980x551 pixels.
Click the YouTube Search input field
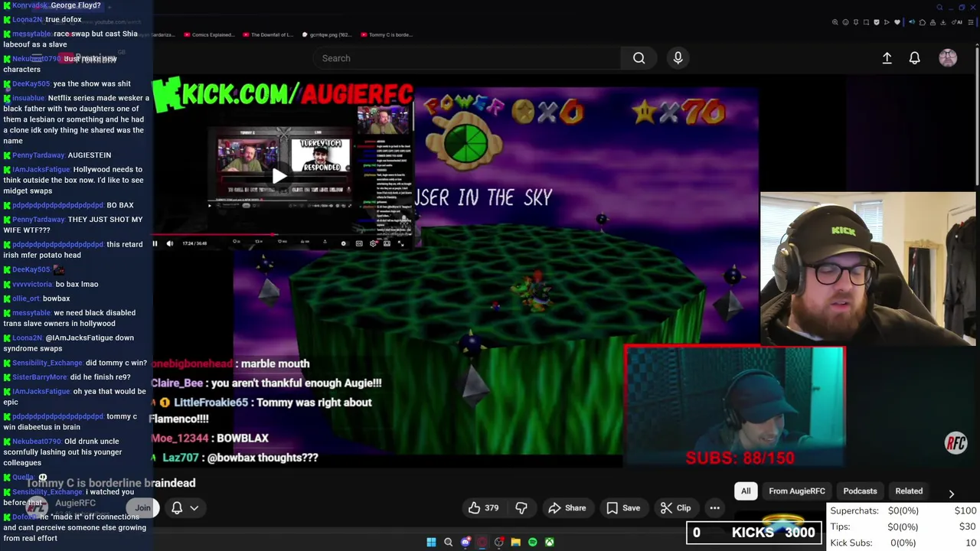point(467,58)
